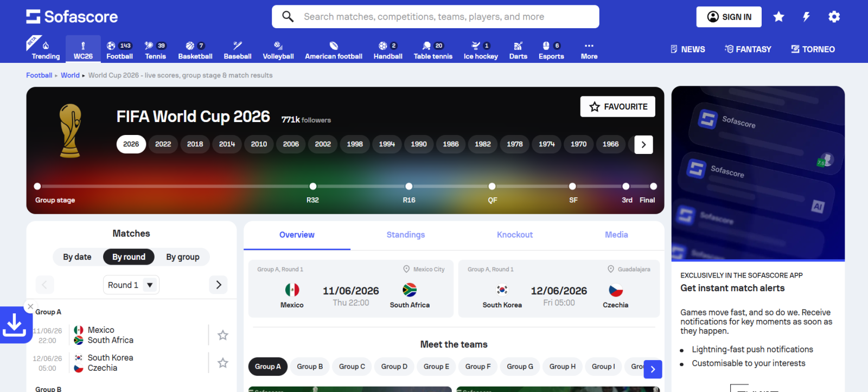The width and height of the screenshot is (868, 392).
Task: Switch matches view to By round
Action: coord(129,257)
